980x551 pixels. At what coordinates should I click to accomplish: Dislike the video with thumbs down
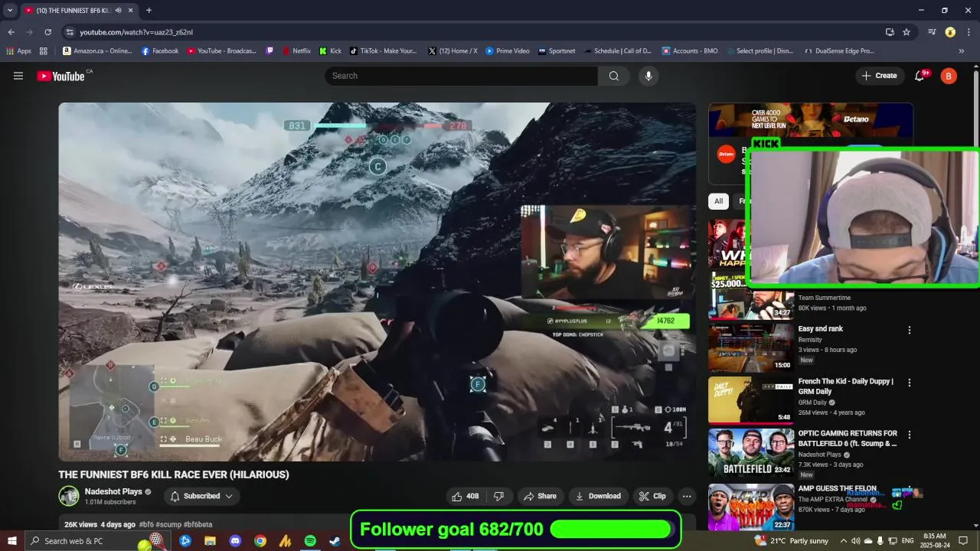click(x=499, y=496)
